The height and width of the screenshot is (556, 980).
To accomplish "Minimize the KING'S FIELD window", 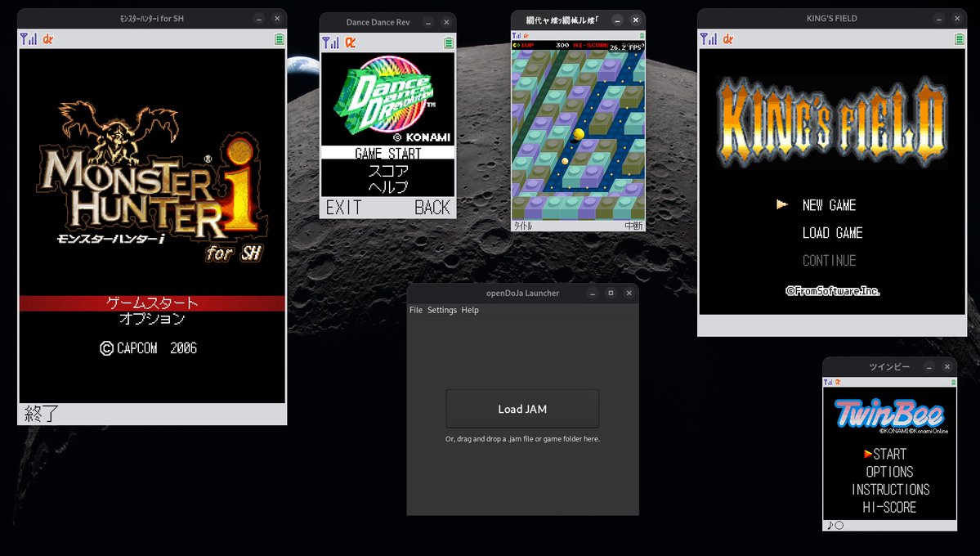I will click(939, 19).
